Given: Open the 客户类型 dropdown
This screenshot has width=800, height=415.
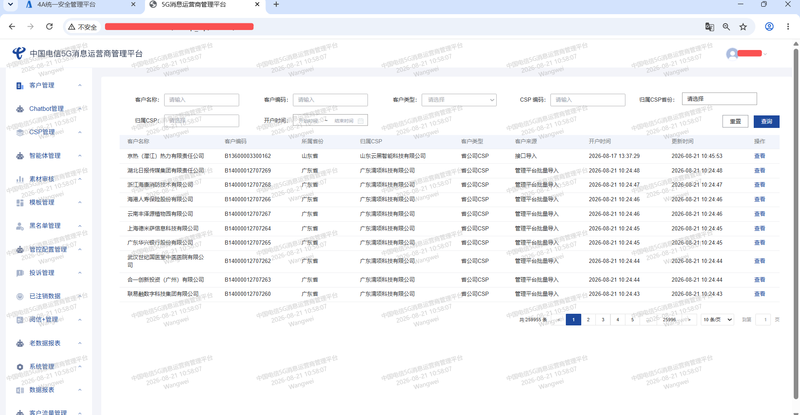Looking at the screenshot, I should tap(459, 100).
